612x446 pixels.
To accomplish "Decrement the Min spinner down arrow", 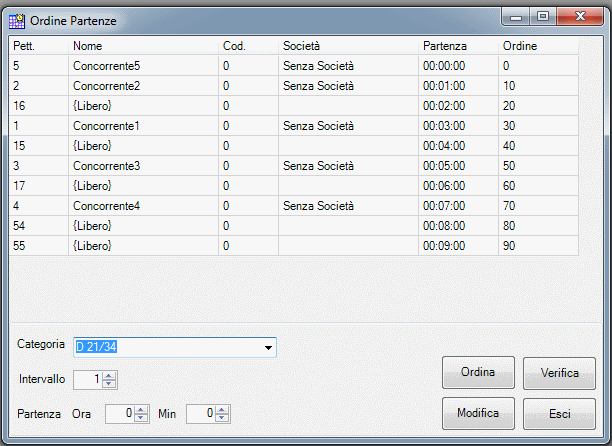I will pos(222,418).
